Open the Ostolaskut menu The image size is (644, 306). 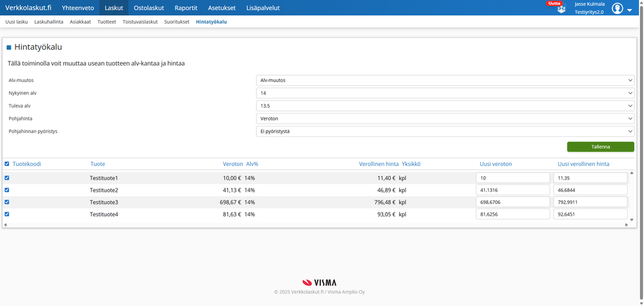pos(149,8)
